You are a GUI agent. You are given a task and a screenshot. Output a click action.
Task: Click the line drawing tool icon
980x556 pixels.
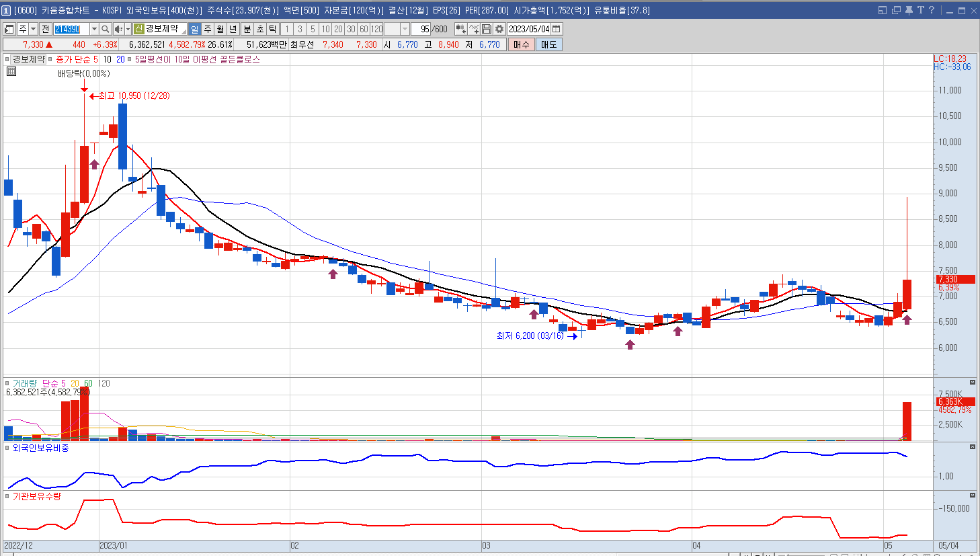click(x=474, y=29)
